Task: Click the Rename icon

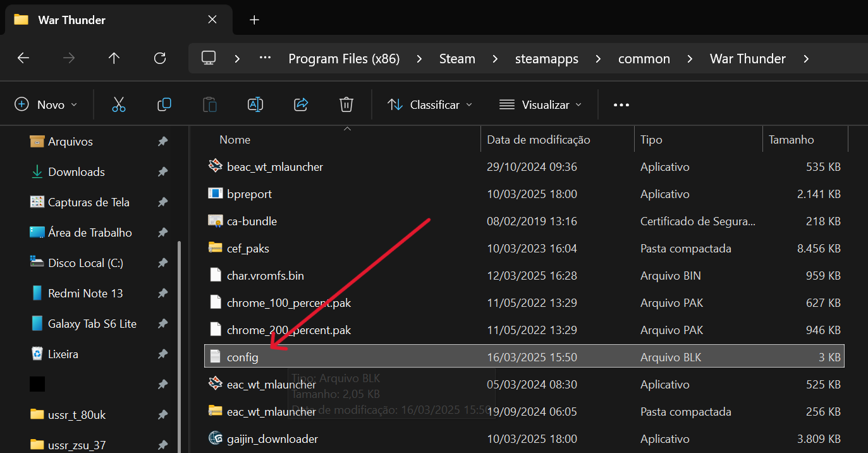Action: (255, 104)
